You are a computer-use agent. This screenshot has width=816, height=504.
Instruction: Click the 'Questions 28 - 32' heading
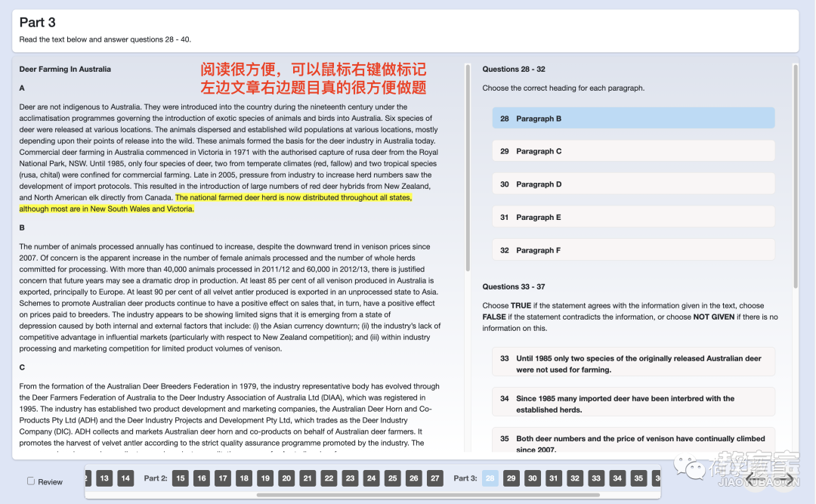pos(514,69)
